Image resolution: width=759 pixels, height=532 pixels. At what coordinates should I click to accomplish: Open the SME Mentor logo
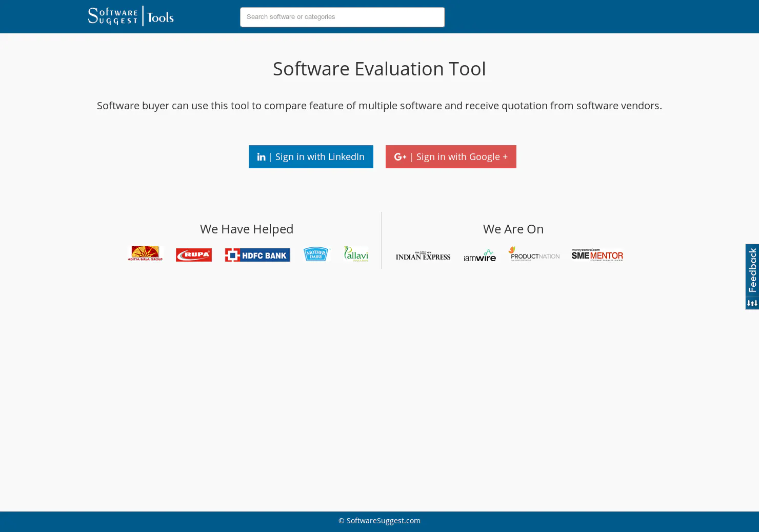(x=597, y=255)
